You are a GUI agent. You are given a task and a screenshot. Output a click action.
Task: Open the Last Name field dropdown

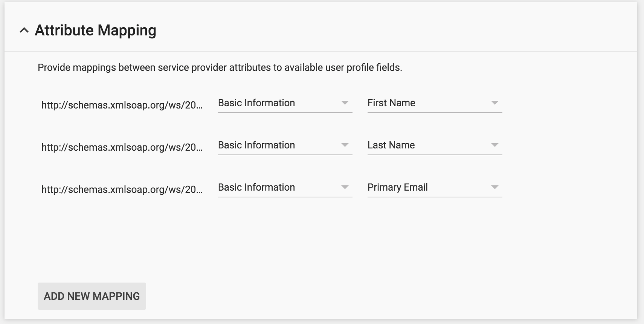(429, 145)
